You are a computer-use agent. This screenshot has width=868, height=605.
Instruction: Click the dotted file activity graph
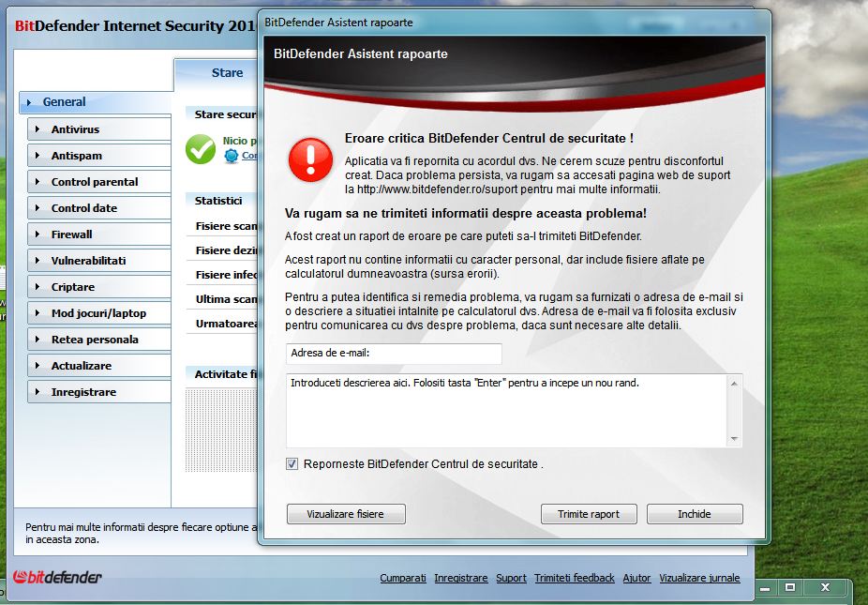pos(221,431)
